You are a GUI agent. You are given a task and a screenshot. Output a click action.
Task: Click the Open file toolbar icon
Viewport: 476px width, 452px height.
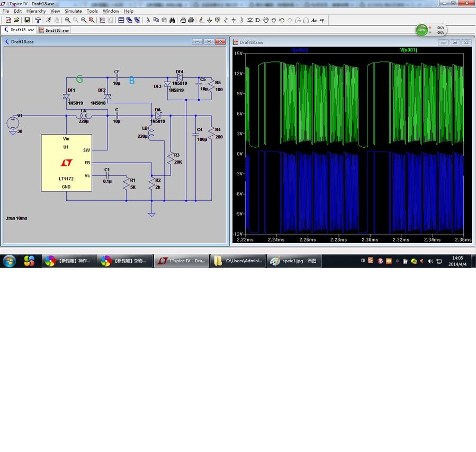pyautogui.click(x=16, y=20)
